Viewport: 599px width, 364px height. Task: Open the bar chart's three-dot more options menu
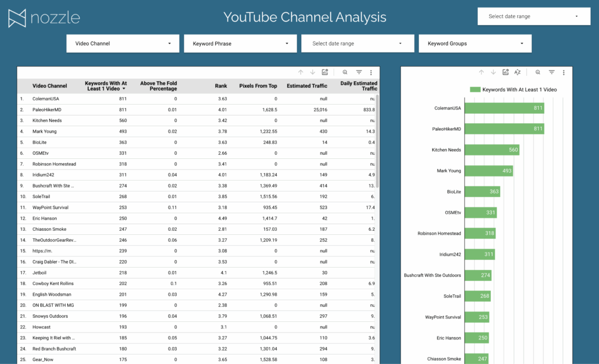(x=563, y=72)
